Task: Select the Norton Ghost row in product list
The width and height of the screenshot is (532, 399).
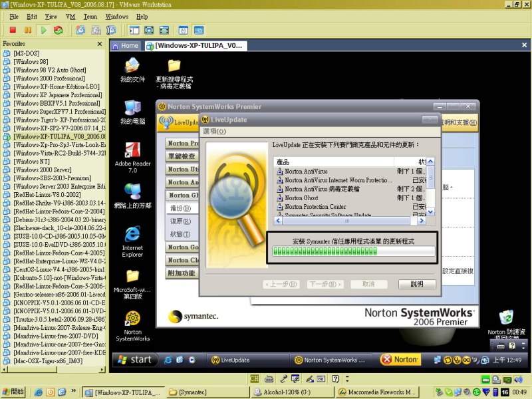Action: (350, 198)
